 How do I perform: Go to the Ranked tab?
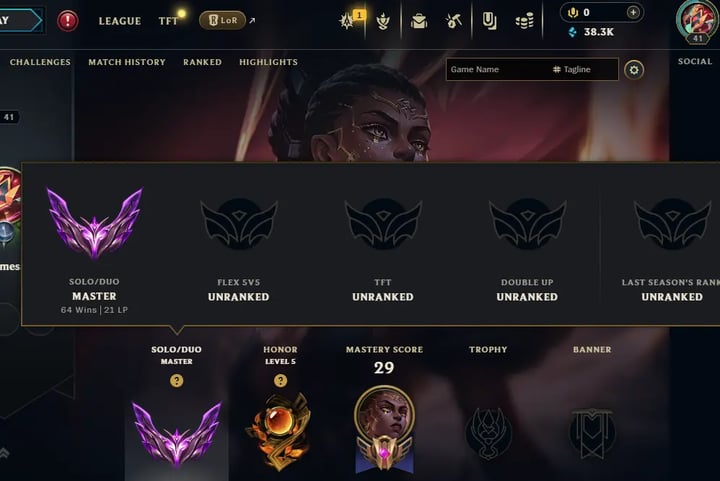pos(202,62)
